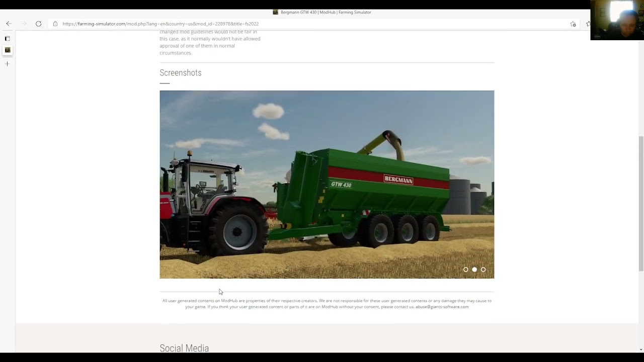Show the first screenshot slide dot
Viewport: 644px width, 362px height.
(466, 269)
